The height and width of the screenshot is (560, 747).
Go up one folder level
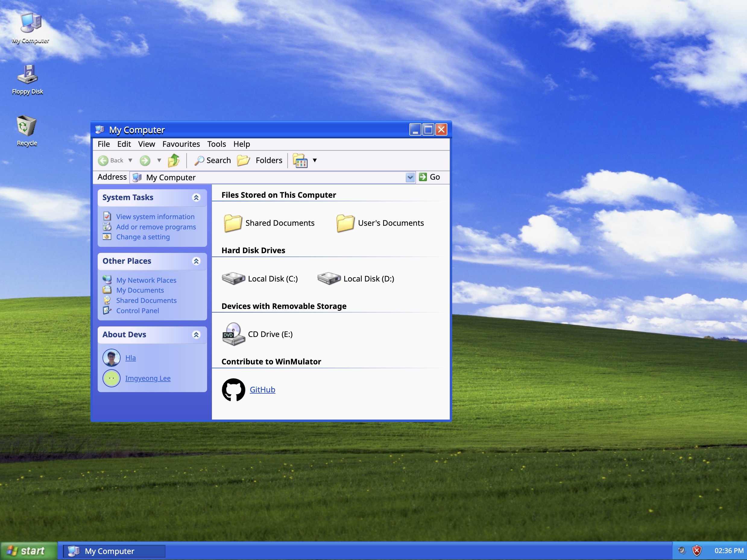(174, 160)
